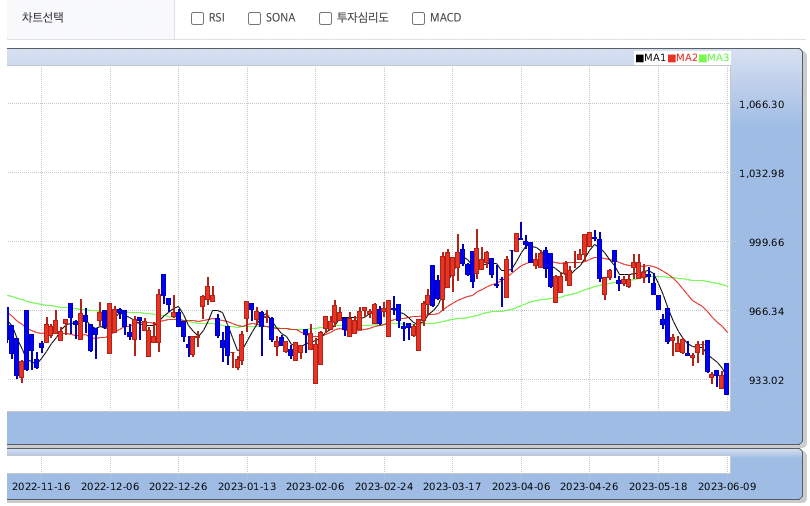Click the 933.02 price axis label
Viewport: 810px width, 506px height.
767,381
